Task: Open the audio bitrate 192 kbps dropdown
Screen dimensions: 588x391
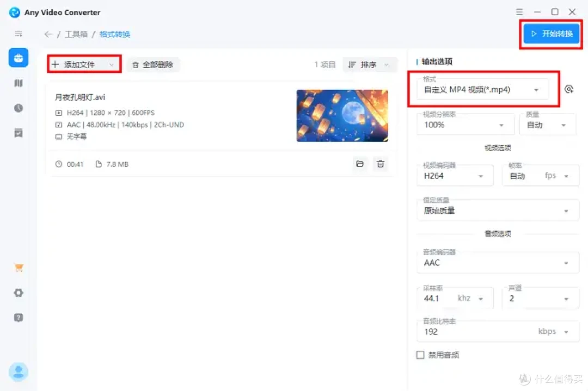Action: pos(498,331)
